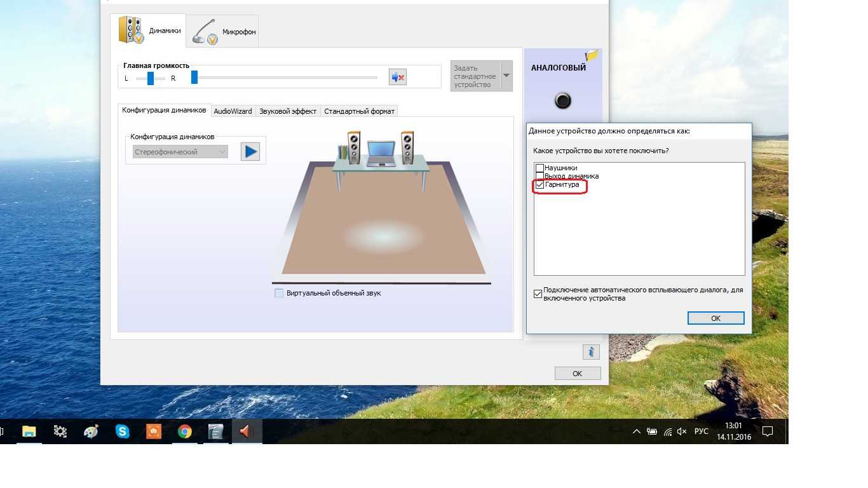The image size is (868, 488).
Task: Toggle the automatic popup dialog checkbox
Action: [538, 294]
